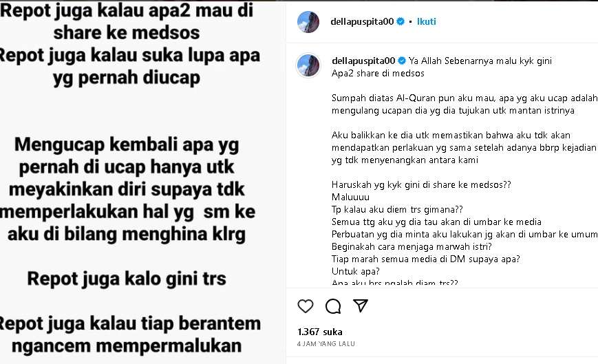This screenshot has height=364, width=598.
Task: Open the profile picture next to the caption
Action: [308, 65]
